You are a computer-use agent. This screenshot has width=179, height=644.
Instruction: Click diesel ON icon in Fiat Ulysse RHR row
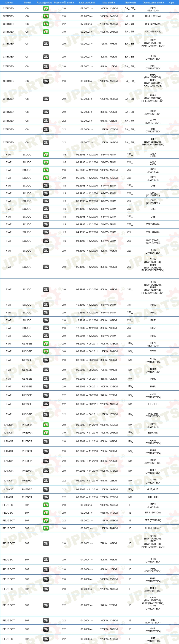tap(46, 386)
